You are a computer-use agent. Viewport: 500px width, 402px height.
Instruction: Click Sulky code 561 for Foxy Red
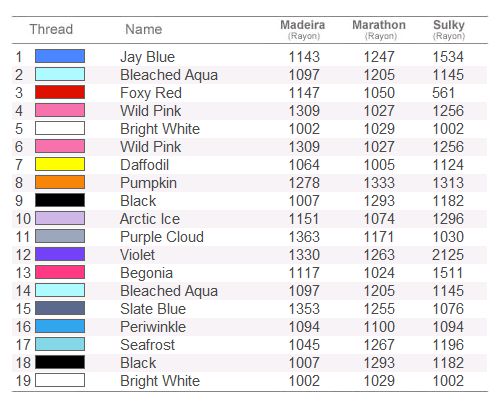[x=444, y=93]
